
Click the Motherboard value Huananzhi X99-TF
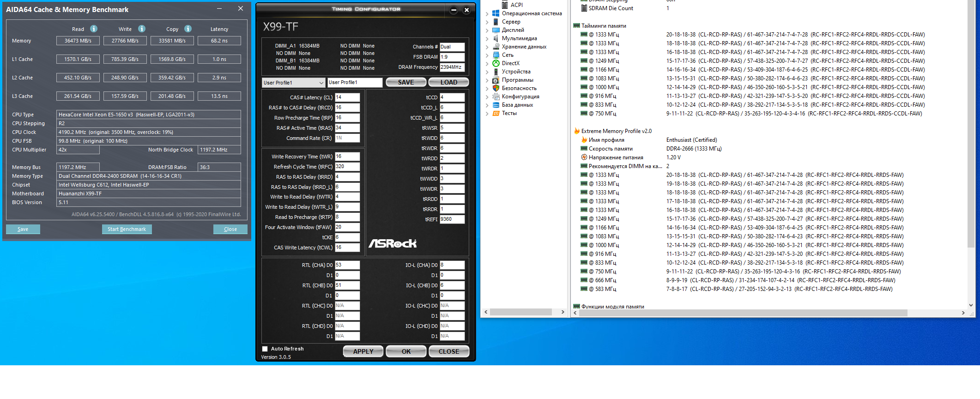tap(149, 193)
